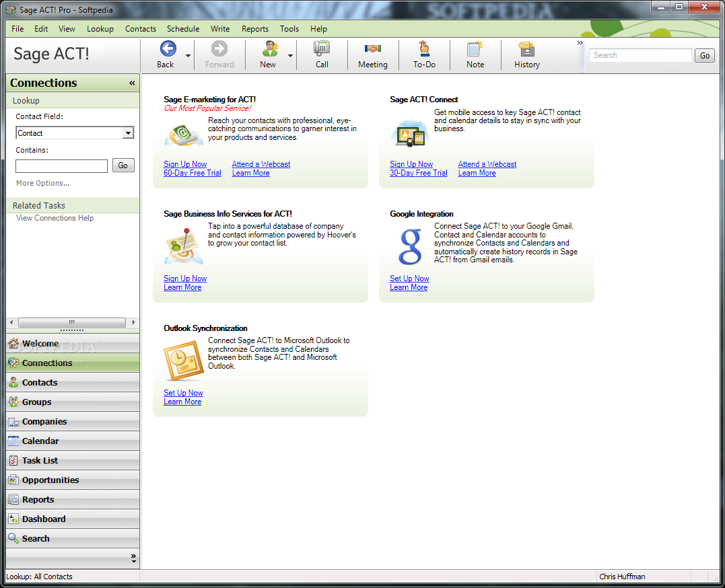Open the Schedule menu
Screen dimensions: 725x588
183,29
